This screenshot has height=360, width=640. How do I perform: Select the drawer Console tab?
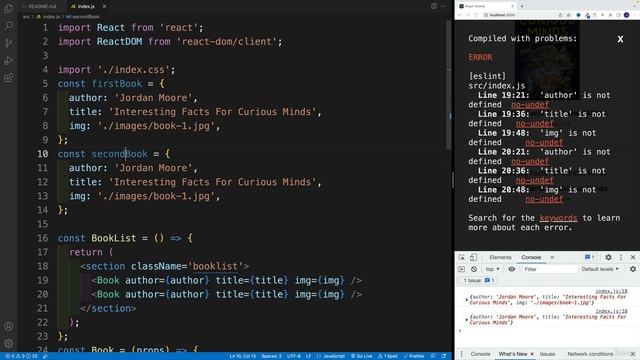coord(480,354)
